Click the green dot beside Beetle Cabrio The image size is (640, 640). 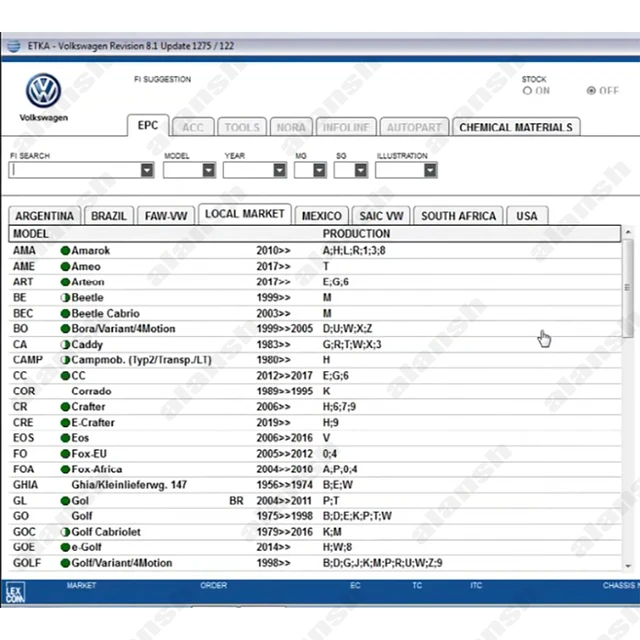click(65, 313)
